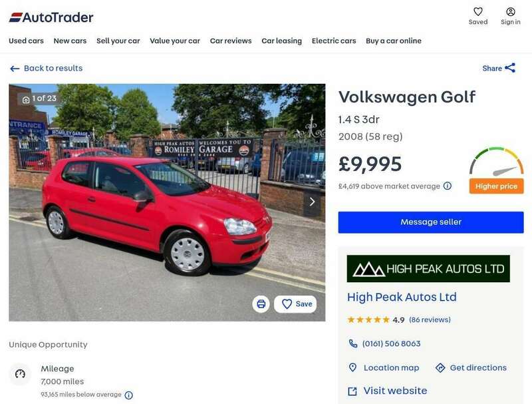532x404 pixels.
Task: Open the High Peak Autos Ltd link
Action: tap(402, 297)
